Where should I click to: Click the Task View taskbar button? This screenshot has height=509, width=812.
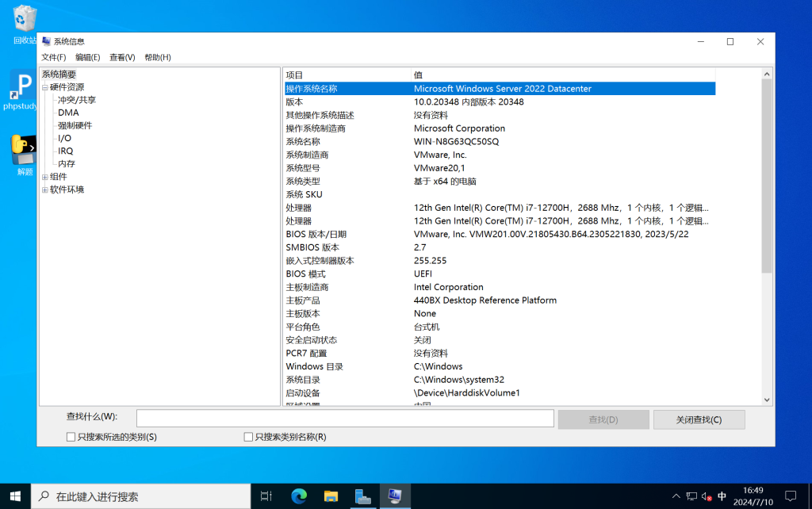(266, 496)
